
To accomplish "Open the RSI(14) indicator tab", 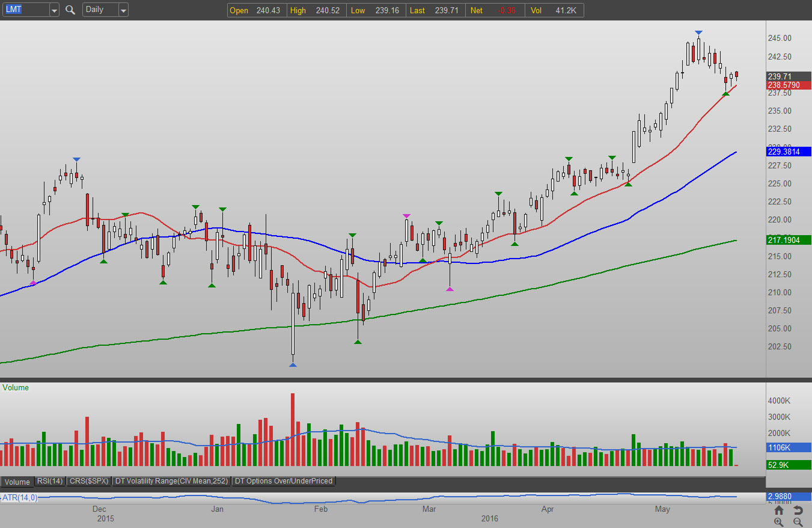I will 50,481.
